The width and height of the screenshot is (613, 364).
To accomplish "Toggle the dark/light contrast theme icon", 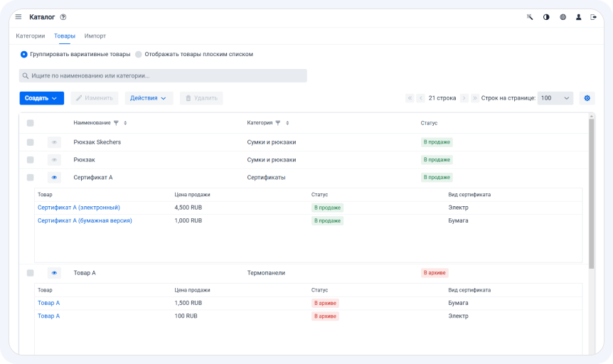I will (546, 17).
